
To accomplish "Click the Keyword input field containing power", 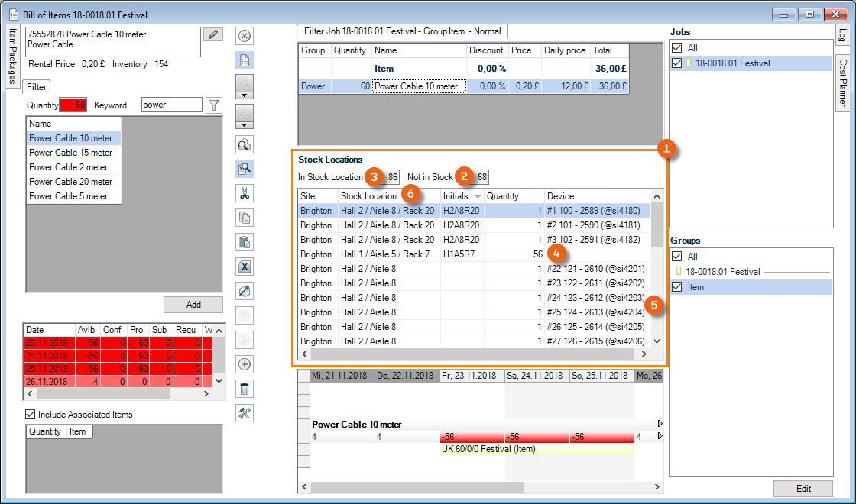I will click(x=172, y=105).
